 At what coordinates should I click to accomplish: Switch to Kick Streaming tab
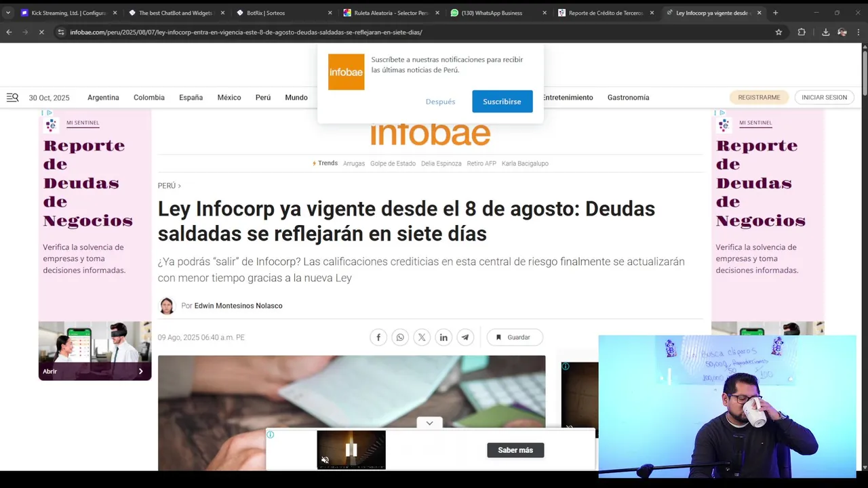tap(67, 13)
